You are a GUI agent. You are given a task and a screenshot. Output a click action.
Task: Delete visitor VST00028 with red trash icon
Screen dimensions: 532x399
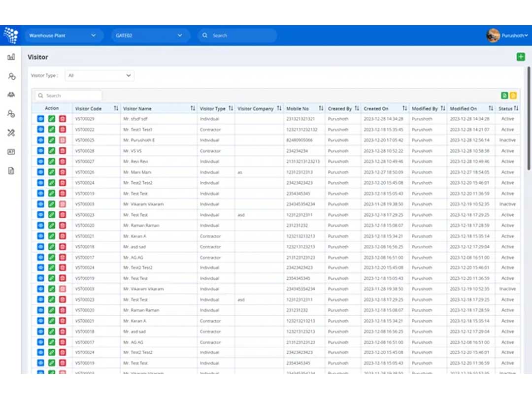pos(63,151)
